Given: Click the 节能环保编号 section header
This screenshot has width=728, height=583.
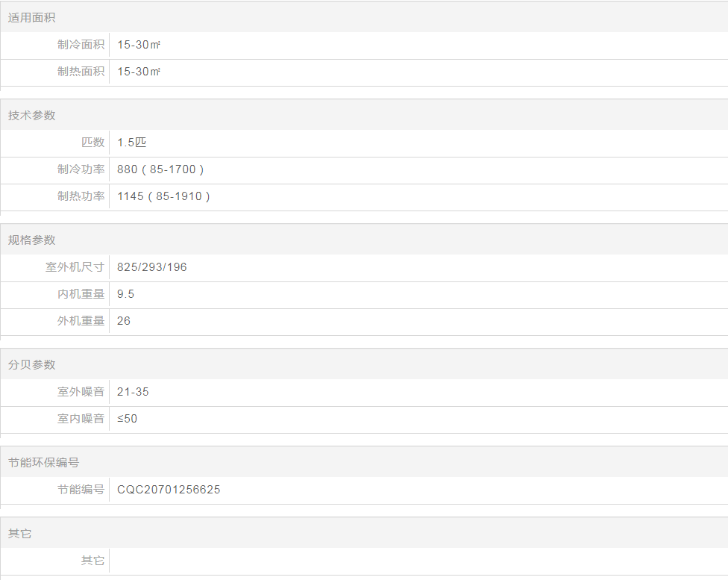Looking at the screenshot, I should 43,462.
